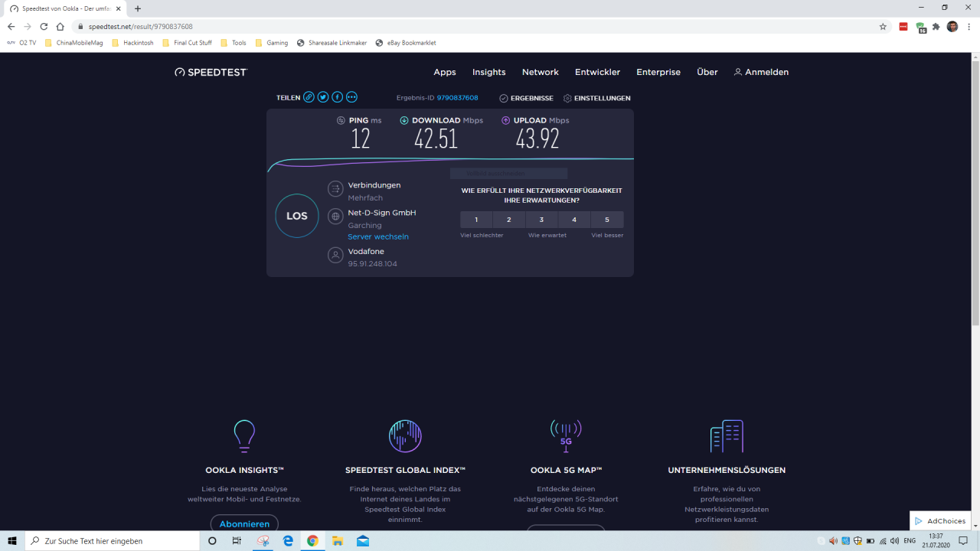
Task: Click the Abonnieren button
Action: click(x=244, y=524)
